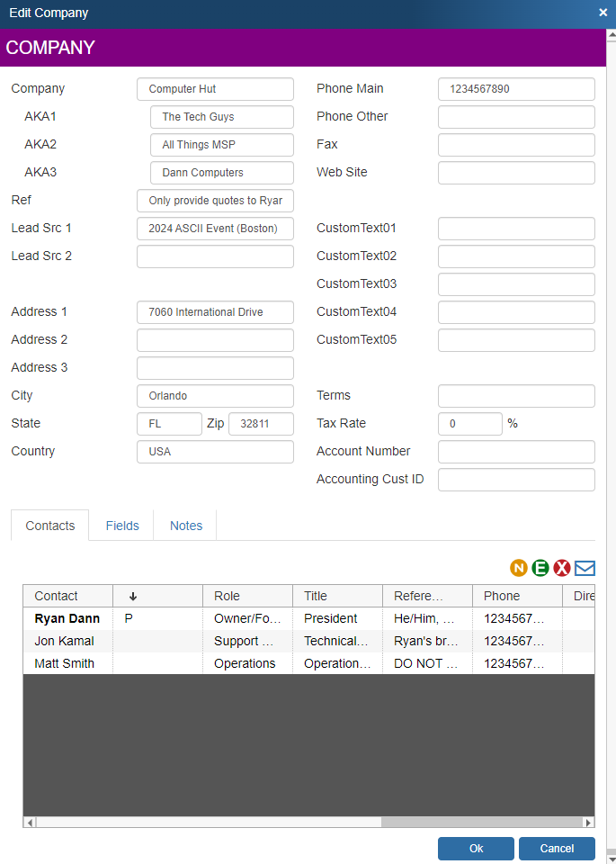Image resolution: width=616 pixels, height=864 pixels.
Task: Click the Zip field showing 32811
Action: (261, 423)
